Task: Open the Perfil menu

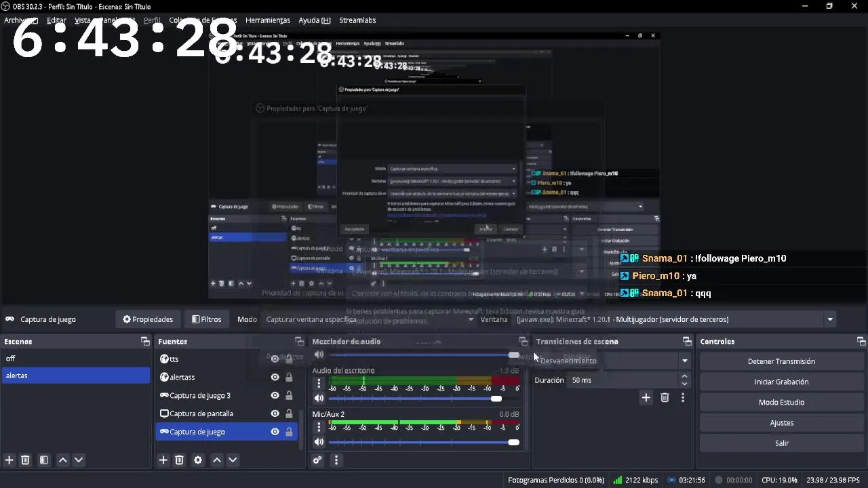Action: (x=152, y=20)
